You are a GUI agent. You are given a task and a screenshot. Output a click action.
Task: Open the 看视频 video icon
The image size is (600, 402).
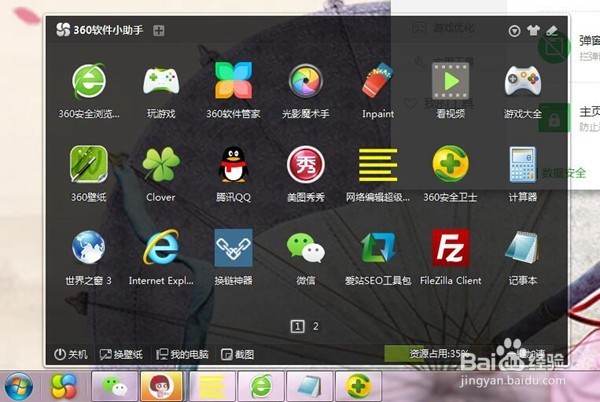(x=450, y=81)
